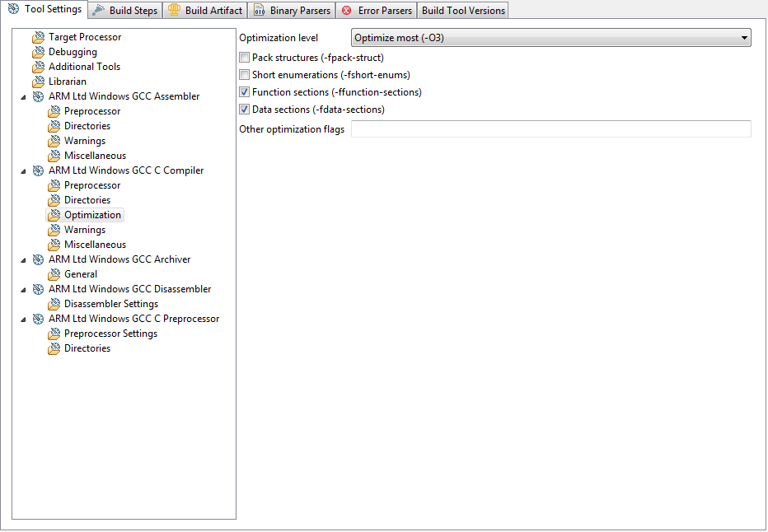Uncheck Data sections (-fdata-sections)
Screen dimensions: 768x532
tap(244, 110)
